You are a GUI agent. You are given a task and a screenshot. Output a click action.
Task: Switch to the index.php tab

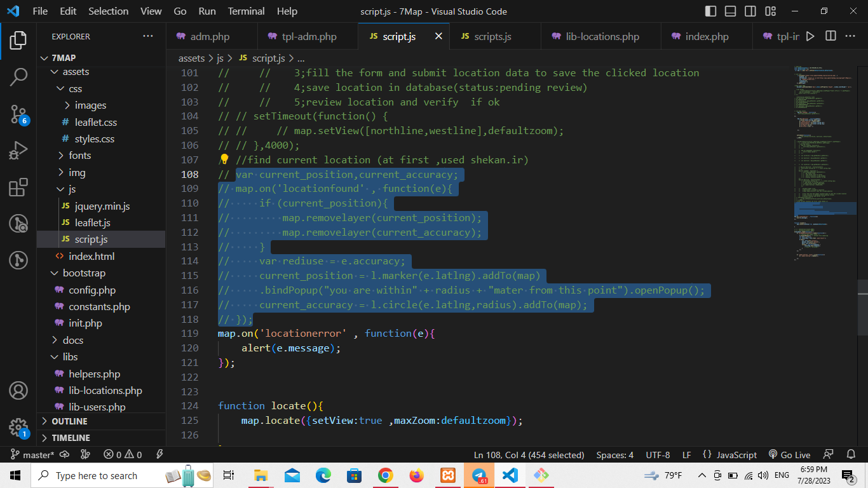pos(707,36)
